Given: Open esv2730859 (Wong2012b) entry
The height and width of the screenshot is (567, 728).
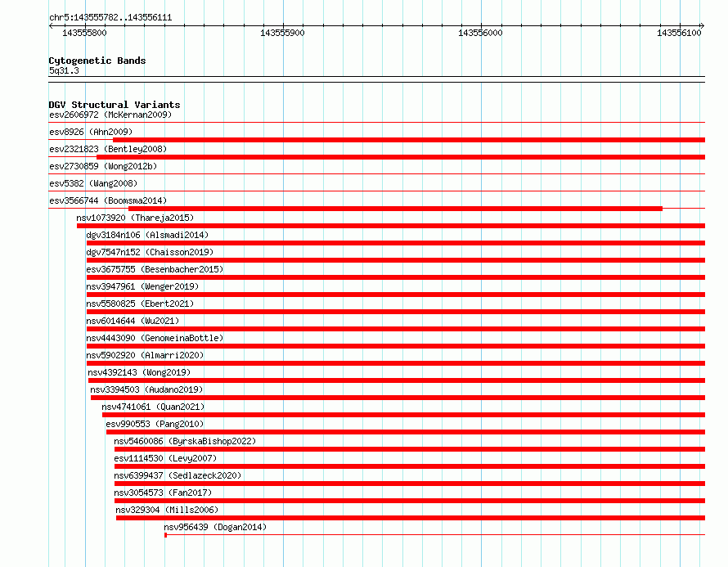Looking at the screenshot, I should pyautogui.click(x=103, y=166).
